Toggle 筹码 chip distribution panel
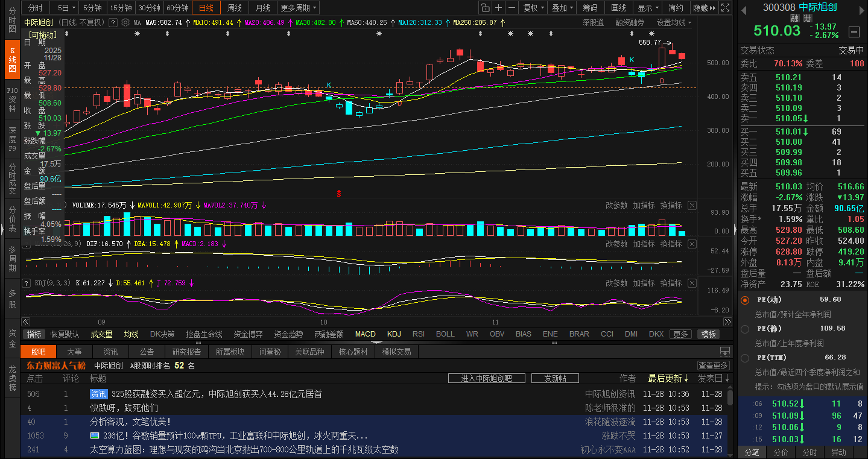868x459 pixels. pos(590,8)
